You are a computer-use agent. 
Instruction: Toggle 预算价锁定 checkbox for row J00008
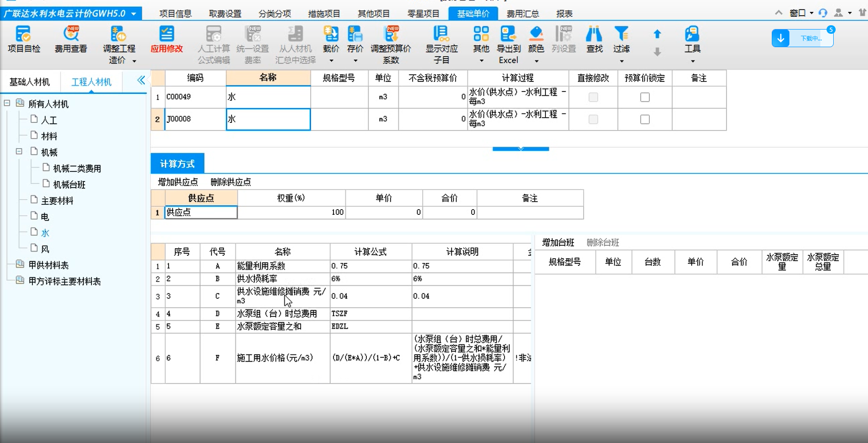tap(645, 120)
